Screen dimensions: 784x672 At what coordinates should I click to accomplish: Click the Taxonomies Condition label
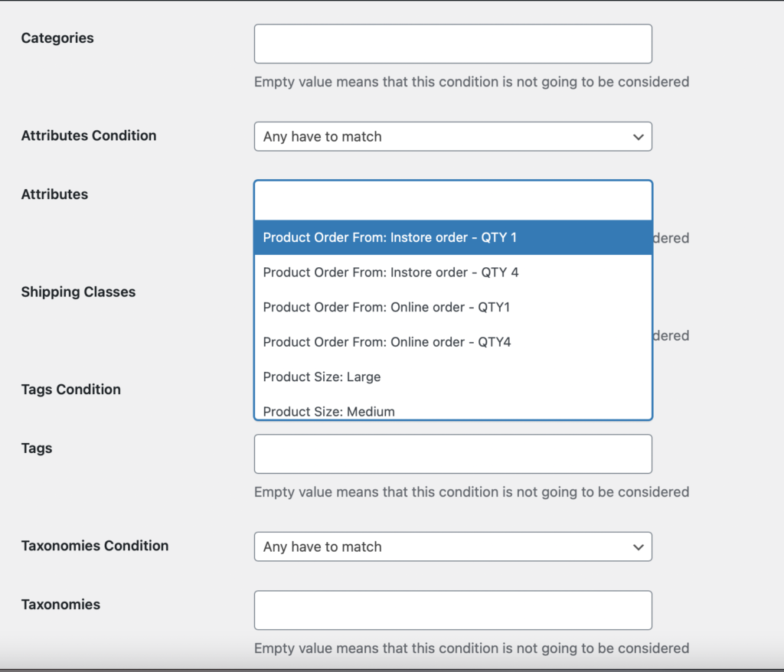95,546
